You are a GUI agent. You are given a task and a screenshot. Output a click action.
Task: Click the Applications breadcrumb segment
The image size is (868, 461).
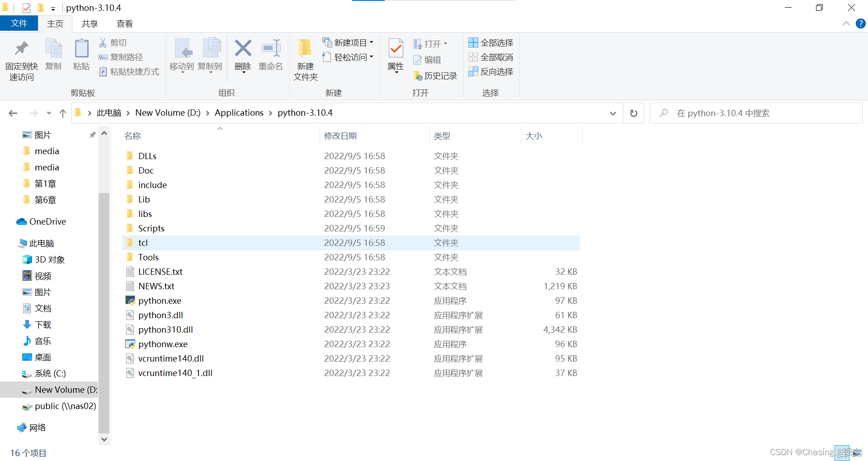(239, 113)
